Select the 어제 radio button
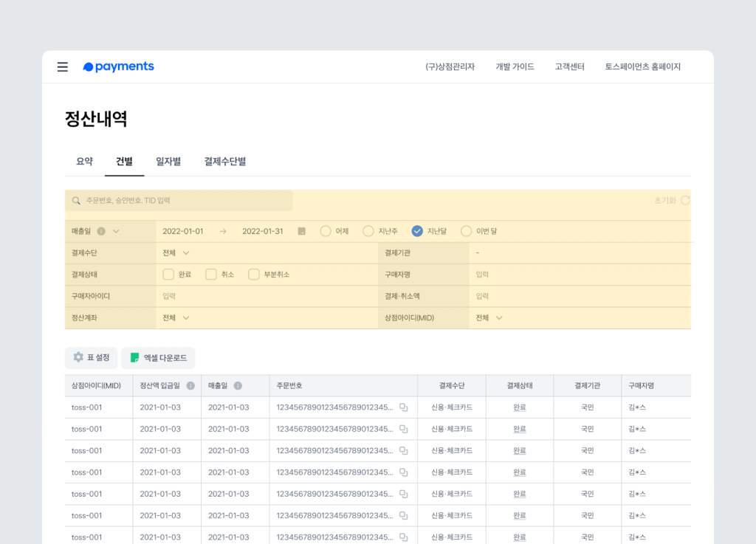The height and width of the screenshot is (544, 756). click(x=326, y=231)
